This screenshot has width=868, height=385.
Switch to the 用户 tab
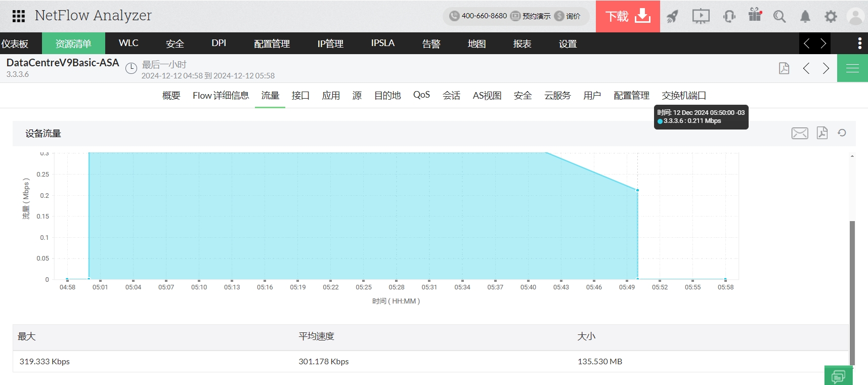(x=592, y=95)
